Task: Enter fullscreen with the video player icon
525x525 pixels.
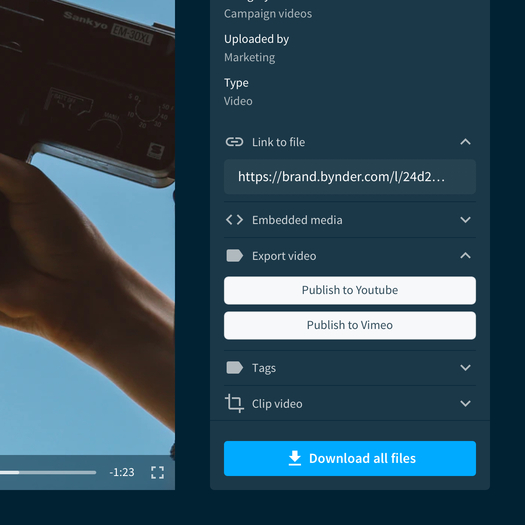Action: [157, 472]
